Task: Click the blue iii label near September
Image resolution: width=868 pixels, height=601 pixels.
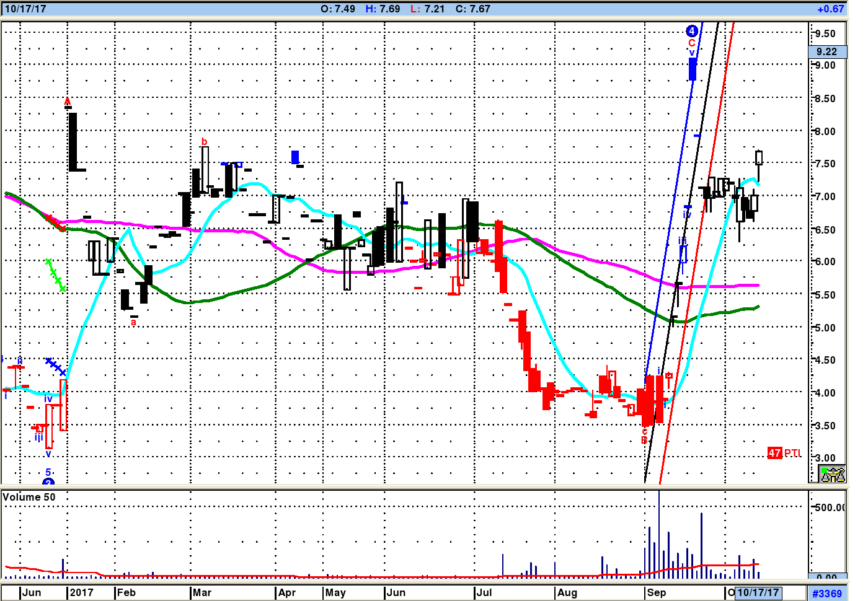Action: point(682,241)
